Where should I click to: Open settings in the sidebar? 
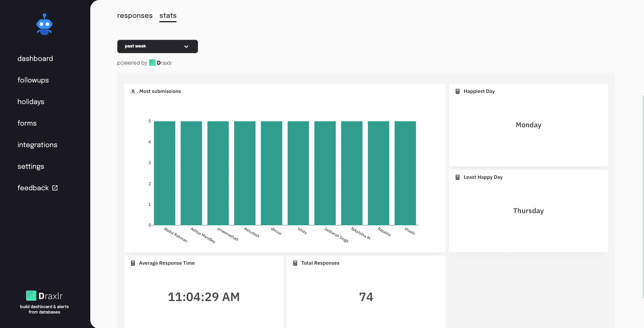(31, 166)
